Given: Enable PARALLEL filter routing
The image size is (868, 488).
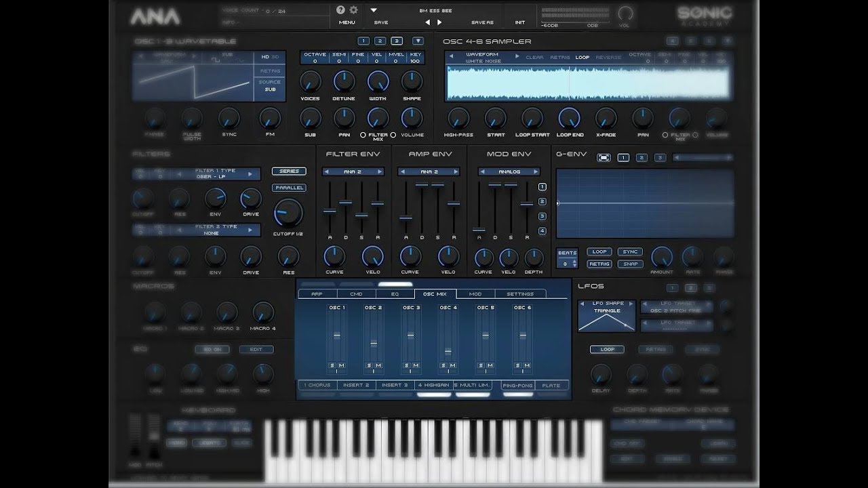Looking at the screenshot, I should coord(289,188).
